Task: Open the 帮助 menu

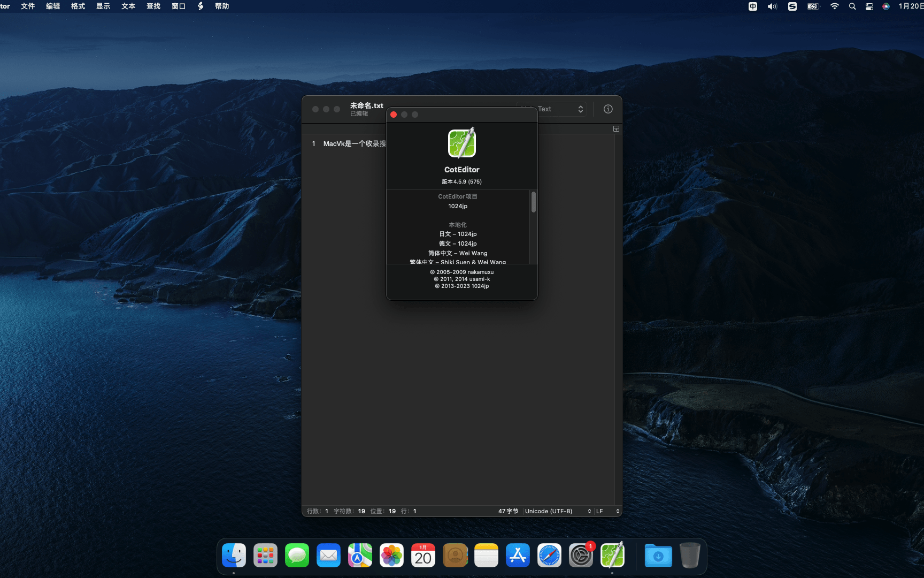Action: [x=222, y=6]
